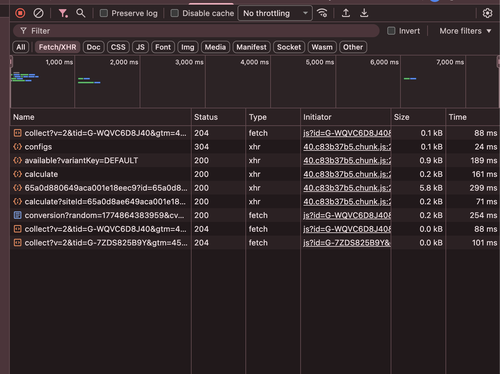500x374 pixels.
Task: Click icon beside the plain calculate request
Action: pyautogui.click(x=17, y=174)
